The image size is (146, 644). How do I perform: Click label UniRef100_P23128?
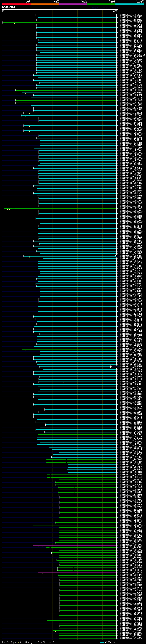click(x=131, y=113)
